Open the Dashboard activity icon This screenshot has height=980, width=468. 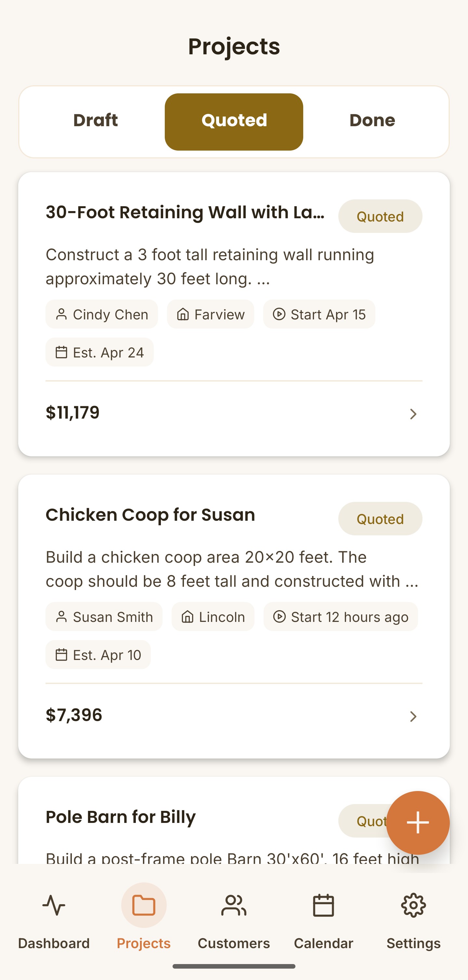(54, 905)
